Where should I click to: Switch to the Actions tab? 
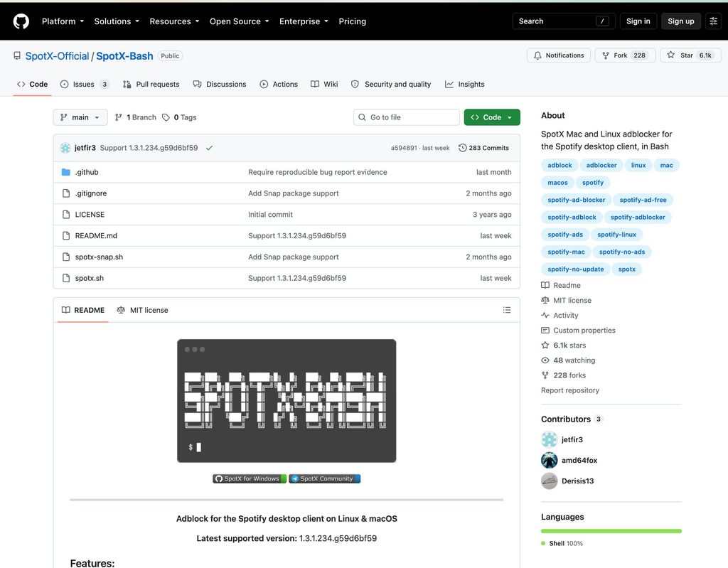tap(279, 84)
